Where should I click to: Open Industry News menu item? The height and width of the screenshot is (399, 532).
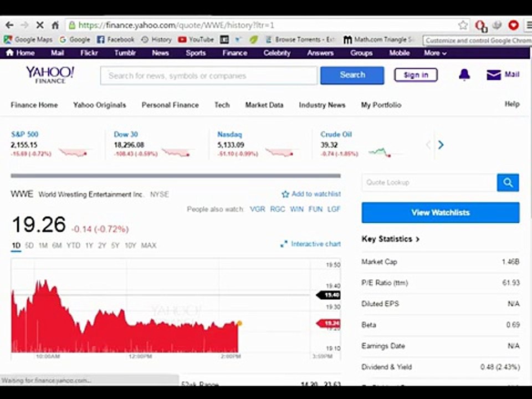click(x=322, y=105)
